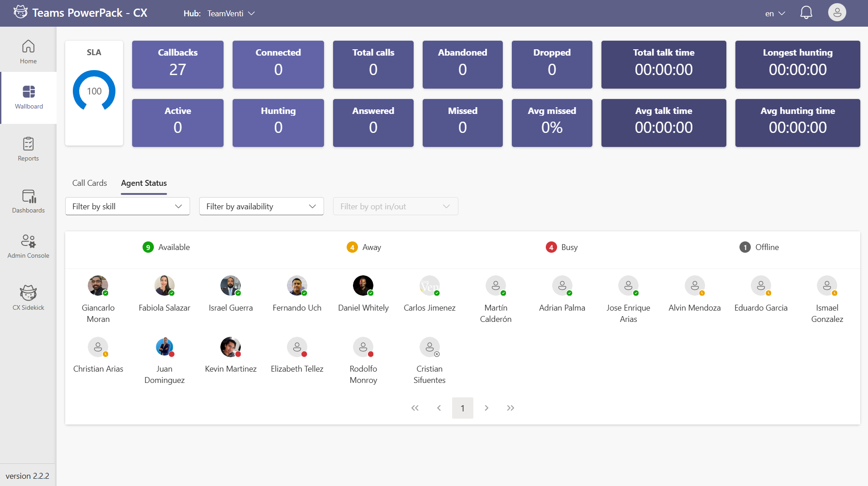Image resolution: width=868 pixels, height=486 pixels.
Task: Click Christian Arias's avatar icon
Action: coord(98,347)
